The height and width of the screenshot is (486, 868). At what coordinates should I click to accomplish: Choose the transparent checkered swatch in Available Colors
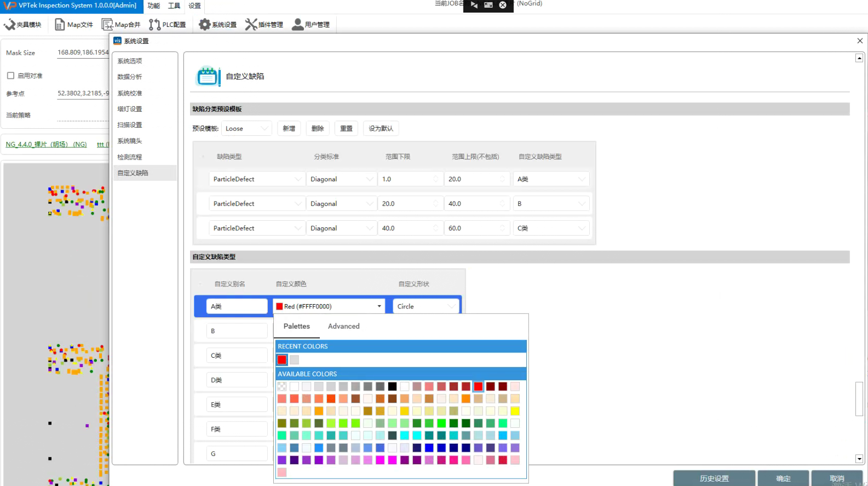tap(282, 387)
